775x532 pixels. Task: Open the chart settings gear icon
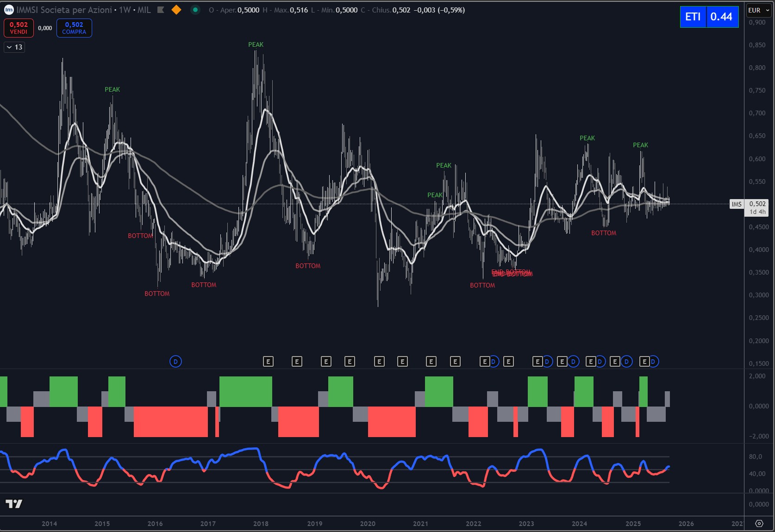tap(759, 523)
